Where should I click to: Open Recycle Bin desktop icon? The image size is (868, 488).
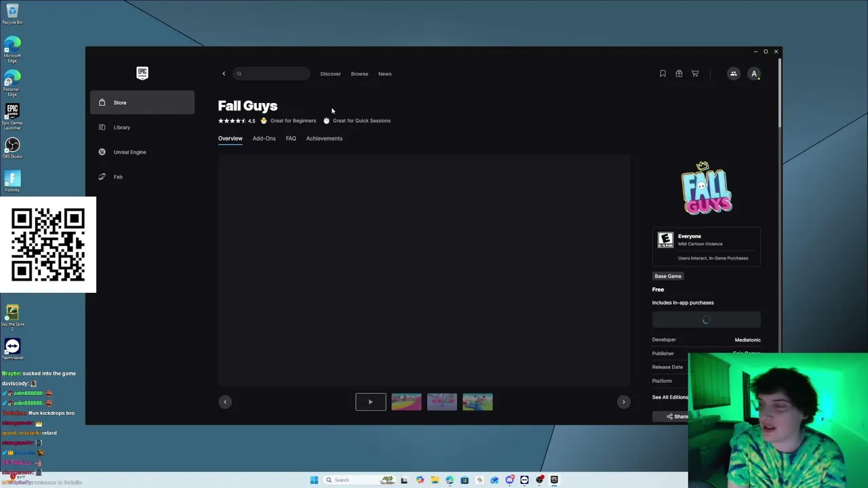tap(12, 14)
